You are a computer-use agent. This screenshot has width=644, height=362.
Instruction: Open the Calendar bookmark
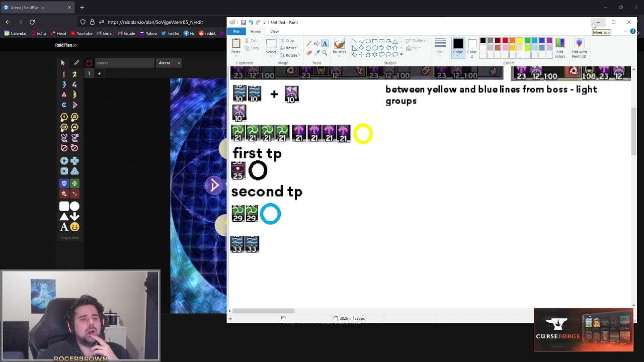pyautogui.click(x=15, y=34)
